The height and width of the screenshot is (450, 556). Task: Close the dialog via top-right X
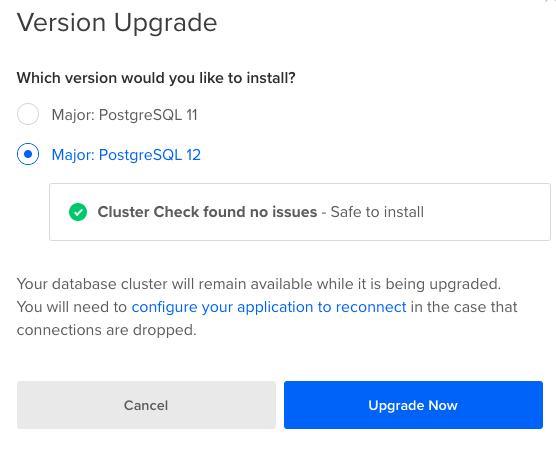(552, 1)
